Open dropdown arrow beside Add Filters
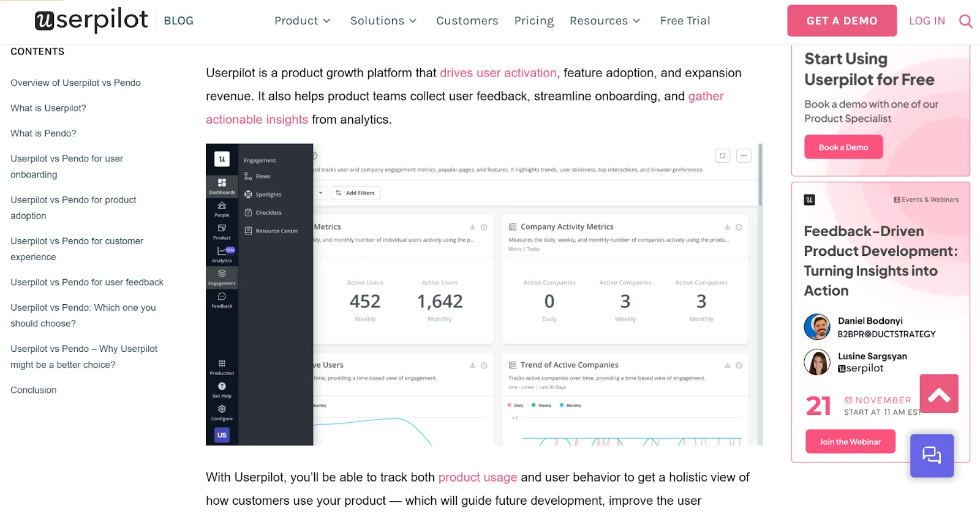This screenshot has width=980, height=514. pos(320,193)
